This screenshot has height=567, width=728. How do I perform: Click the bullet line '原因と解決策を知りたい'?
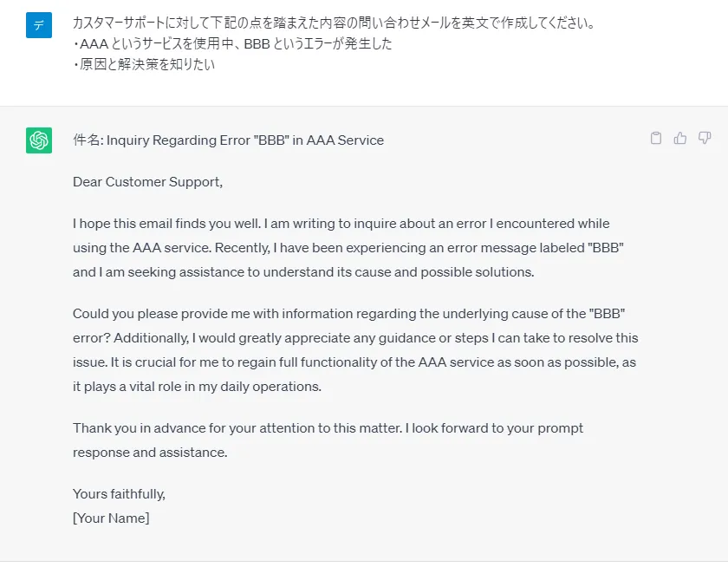point(144,64)
